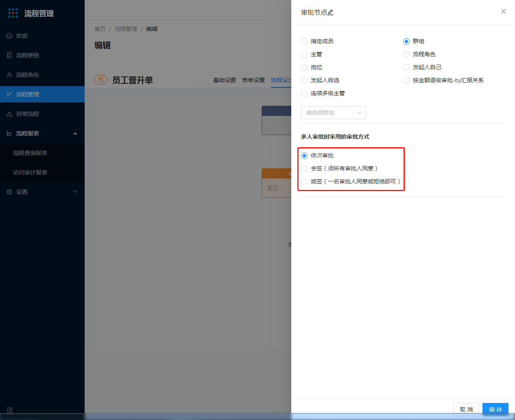Image resolution: width=515 pixels, height=420 pixels.
Task: Expand the 设置 submenu chevron
Action: tap(75, 192)
